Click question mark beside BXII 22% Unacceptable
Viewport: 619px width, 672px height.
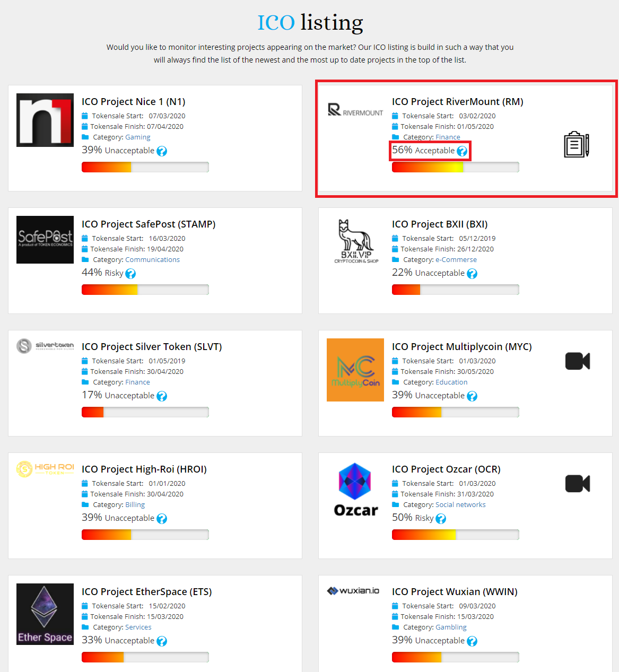(472, 274)
